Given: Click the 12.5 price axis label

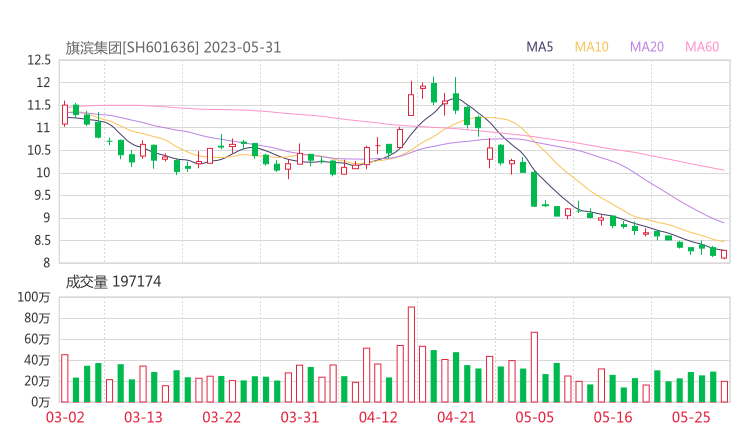Looking at the screenshot, I should point(39,60).
